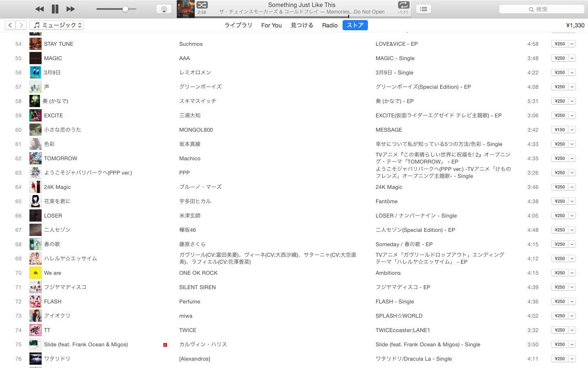Go back to the previous track
The image size is (588, 368).
39,9
